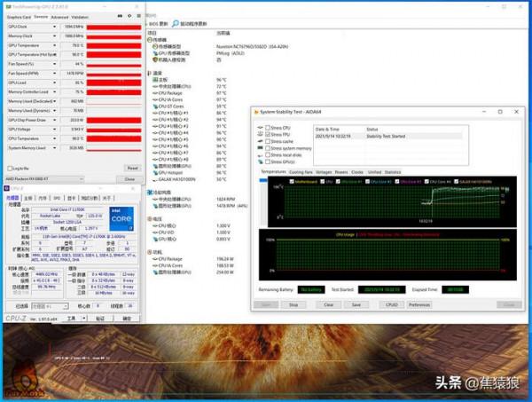532x402 pixels.
Task: Click Stop button in Stability Test
Action: [293, 305]
